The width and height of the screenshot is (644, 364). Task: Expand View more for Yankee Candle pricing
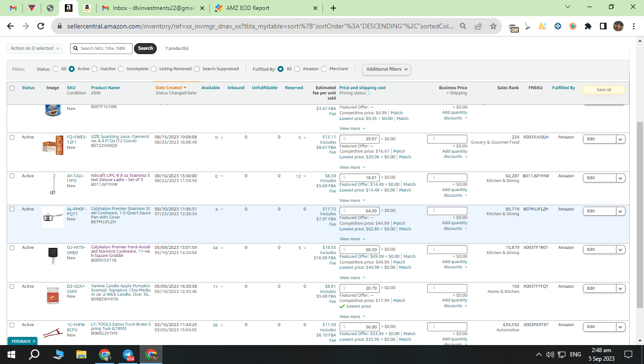pyautogui.click(x=352, y=317)
